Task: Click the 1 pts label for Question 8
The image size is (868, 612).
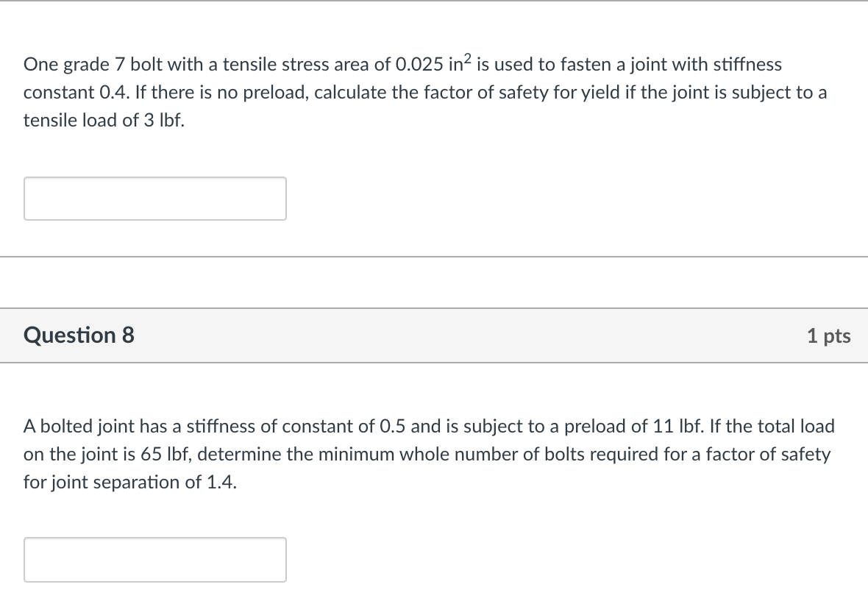Action: [830, 335]
